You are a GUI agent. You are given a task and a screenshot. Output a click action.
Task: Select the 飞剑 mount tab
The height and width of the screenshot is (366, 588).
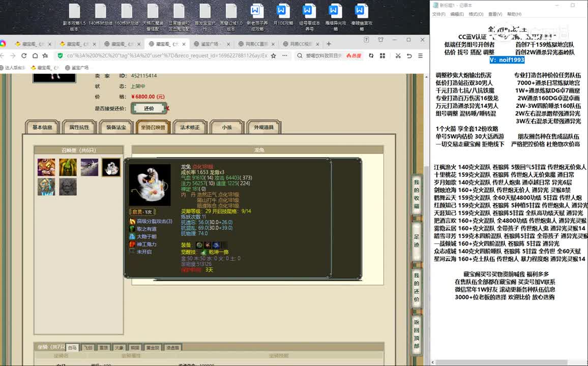[x=88, y=348]
